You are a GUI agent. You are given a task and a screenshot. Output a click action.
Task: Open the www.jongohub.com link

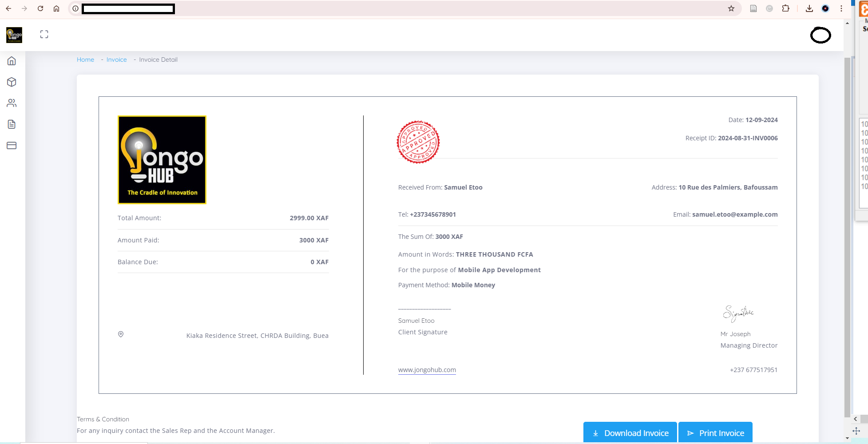tap(427, 369)
